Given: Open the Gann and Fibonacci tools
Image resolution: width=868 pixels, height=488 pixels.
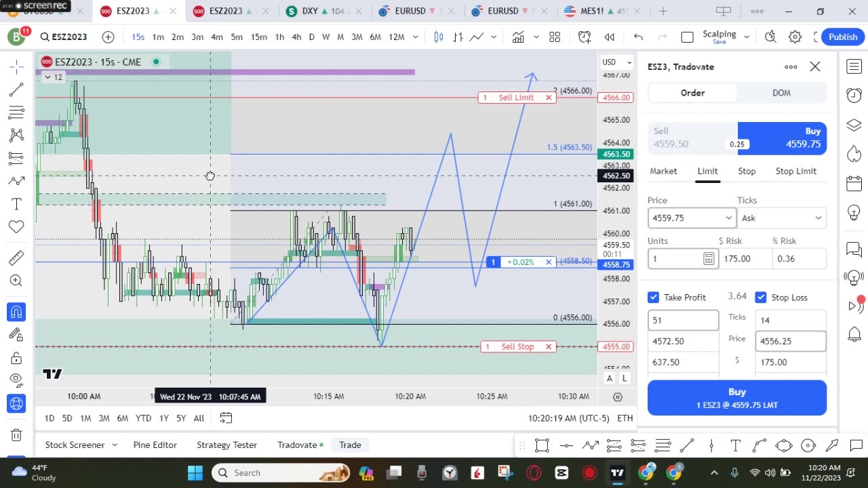Looking at the screenshot, I should tap(16, 113).
